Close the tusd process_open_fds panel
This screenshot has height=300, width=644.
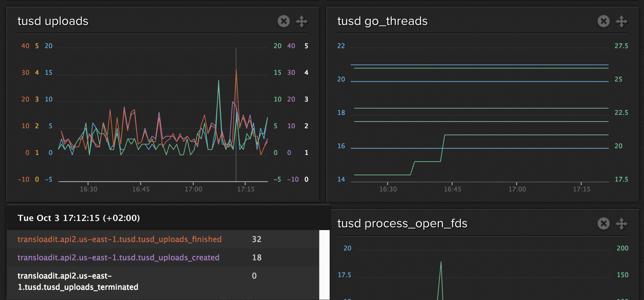tap(603, 224)
